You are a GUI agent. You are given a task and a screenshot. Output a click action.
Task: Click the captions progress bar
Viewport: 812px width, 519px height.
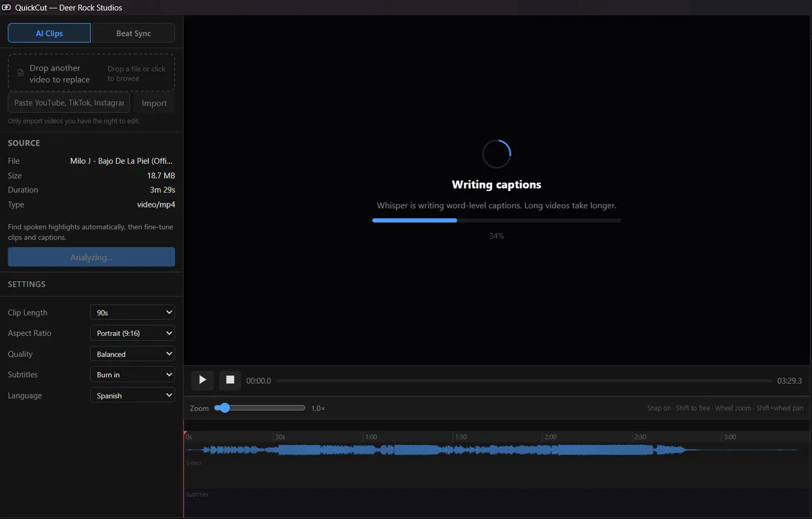pos(496,220)
